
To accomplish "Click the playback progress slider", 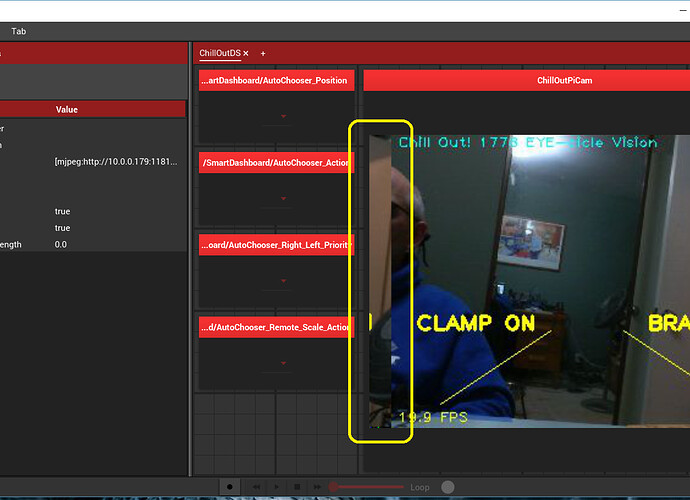I will click(367, 487).
